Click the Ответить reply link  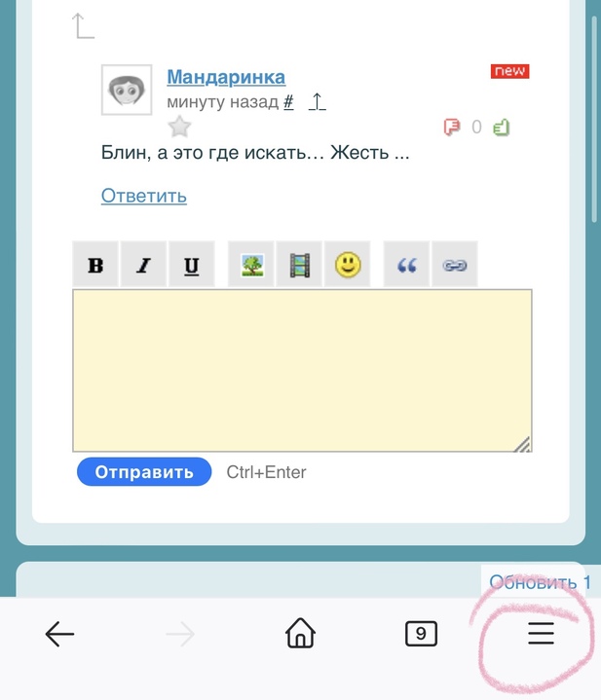pos(144,196)
